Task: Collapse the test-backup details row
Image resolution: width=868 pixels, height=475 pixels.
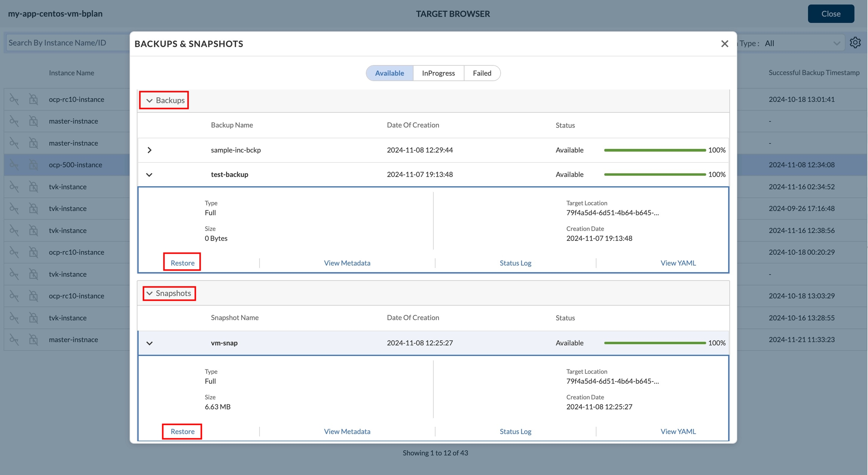Action: pyautogui.click(x=150, y=175)
